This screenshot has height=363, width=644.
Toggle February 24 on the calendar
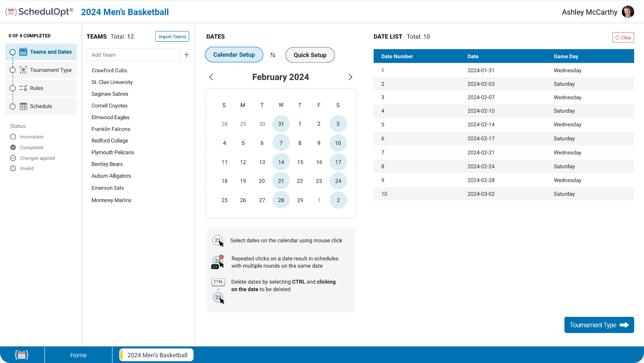(338, 181)
